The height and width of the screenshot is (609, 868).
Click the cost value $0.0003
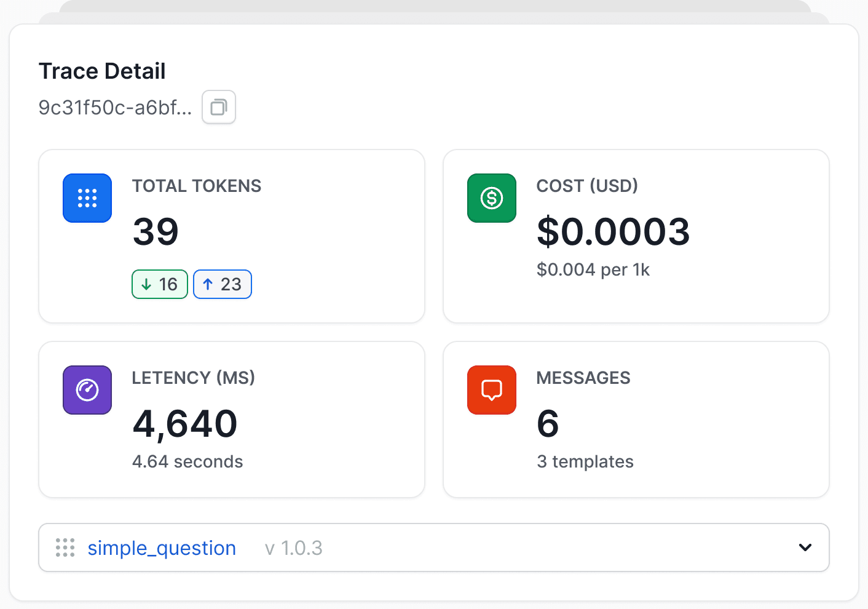[614, 232]
